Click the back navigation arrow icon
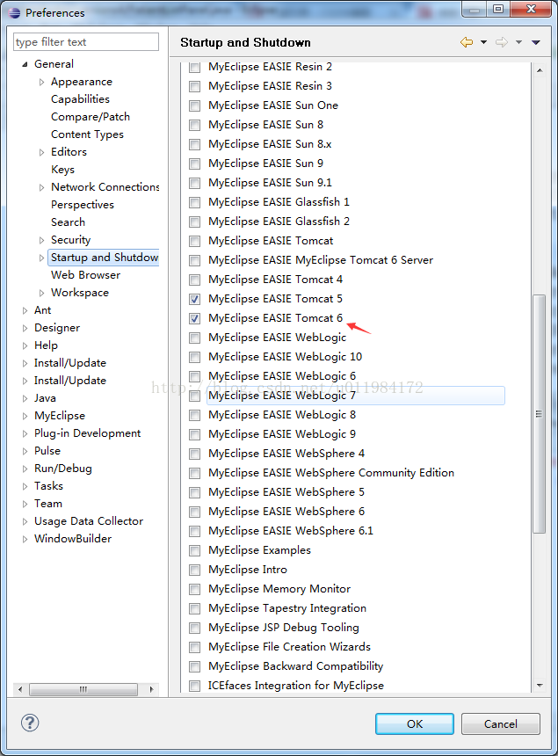This screenshot has width=558, height=756. click(467, 42)
